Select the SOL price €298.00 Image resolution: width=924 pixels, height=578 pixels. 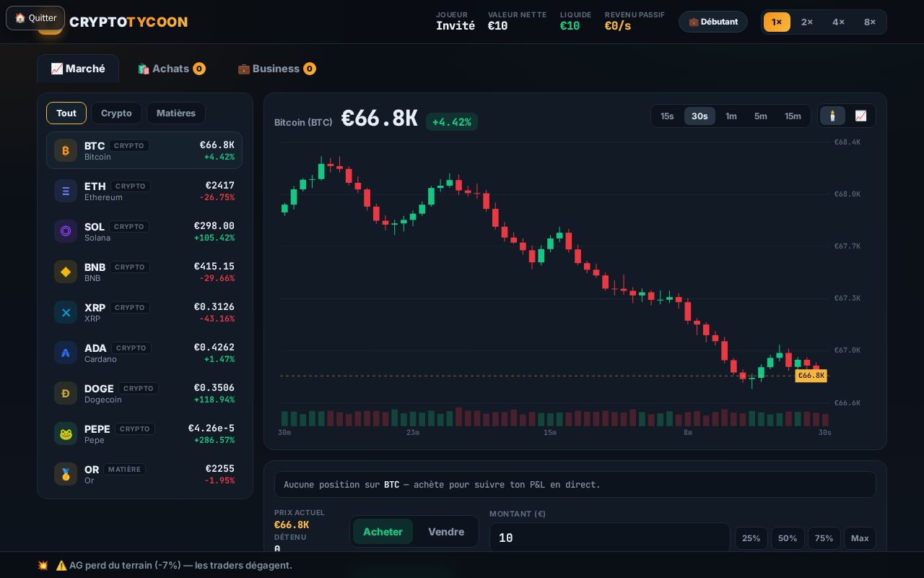click(x=214, y=226)
